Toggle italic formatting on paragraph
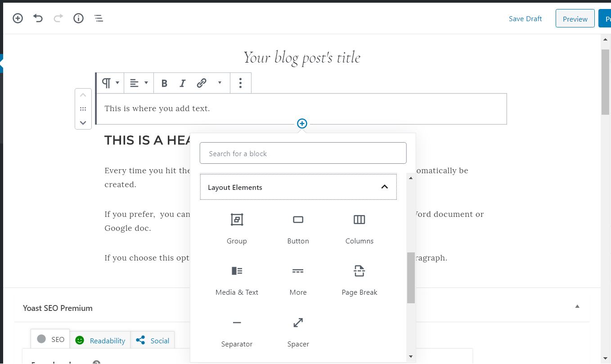 click(182, 83)
